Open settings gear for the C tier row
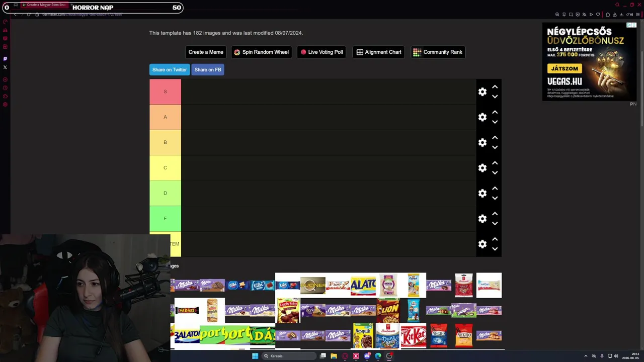644x362 pixels. (482, 168)
